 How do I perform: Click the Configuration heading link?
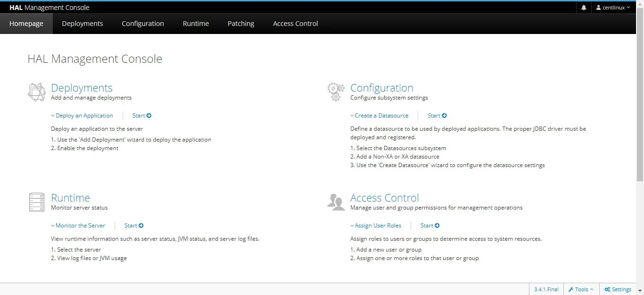(382, 88)
